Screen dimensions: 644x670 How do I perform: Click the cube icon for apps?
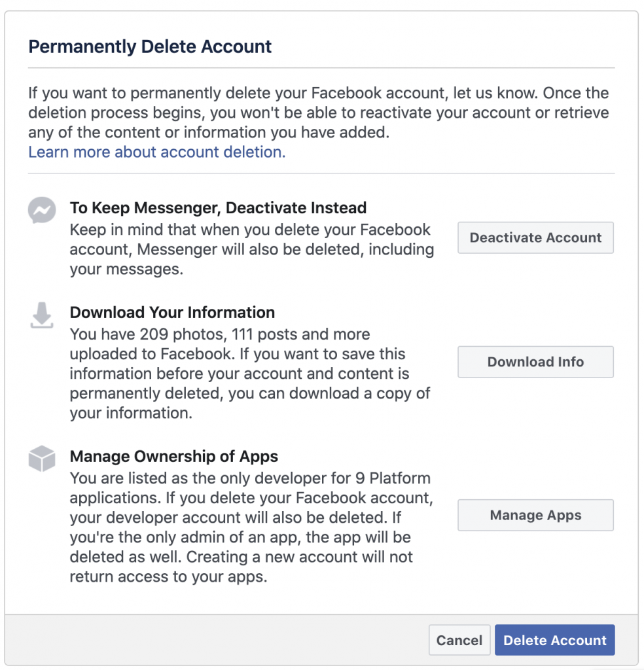tap(42, 459)
